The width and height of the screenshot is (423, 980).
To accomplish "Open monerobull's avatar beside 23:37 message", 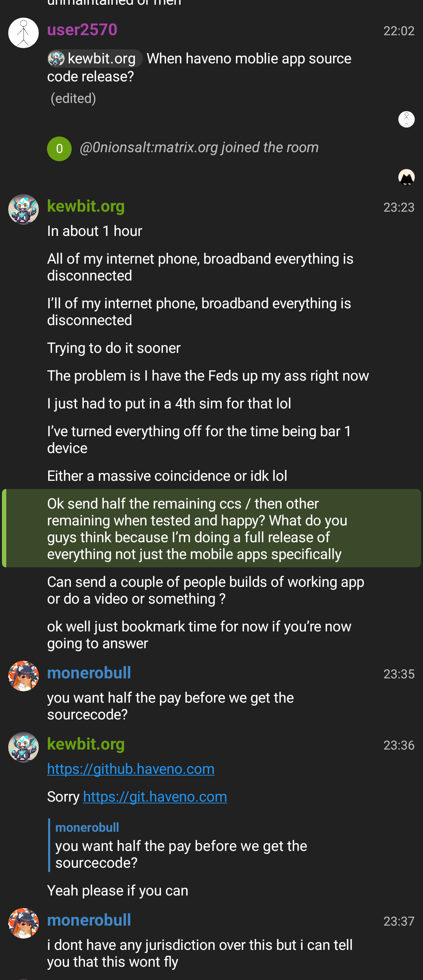I will coord(23,923).
